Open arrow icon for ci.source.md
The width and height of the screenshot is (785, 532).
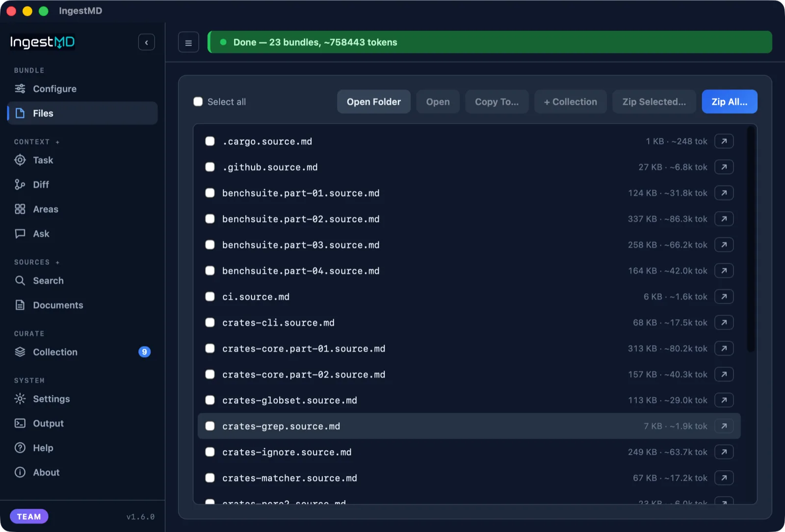click(x=724, y=297)
